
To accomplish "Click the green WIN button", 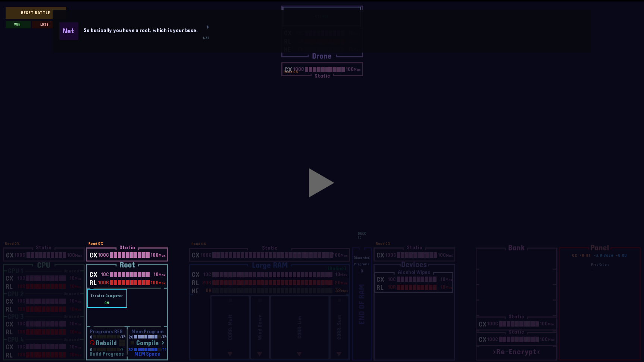I will [18, 25].
